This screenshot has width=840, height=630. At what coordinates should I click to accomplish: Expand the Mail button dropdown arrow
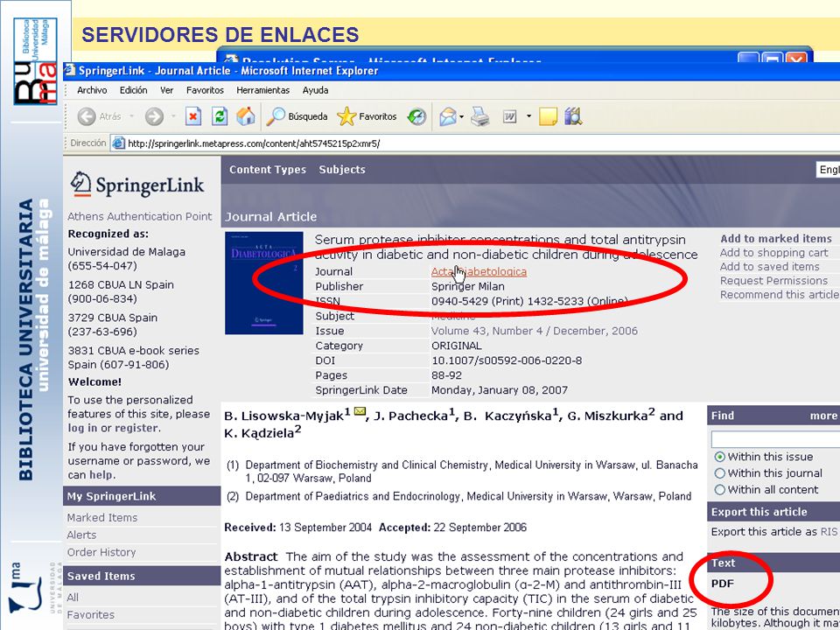pyautogui.click(x=462, y=116)
